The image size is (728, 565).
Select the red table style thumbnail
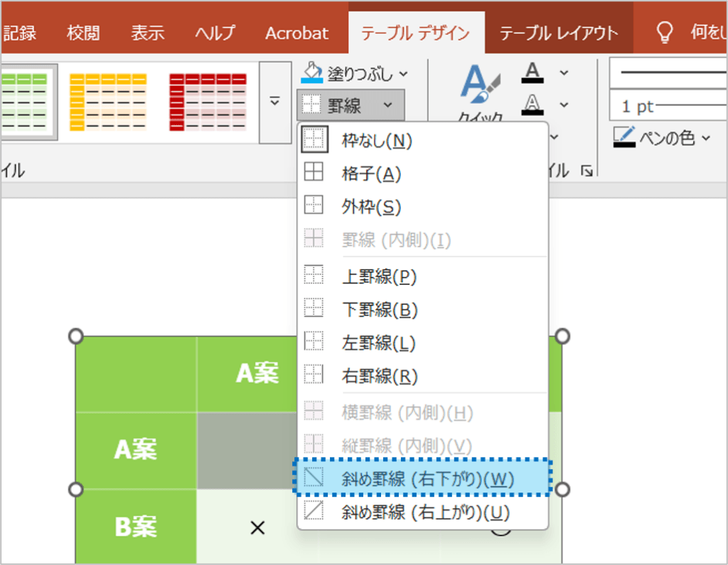[x=208, y=102]
